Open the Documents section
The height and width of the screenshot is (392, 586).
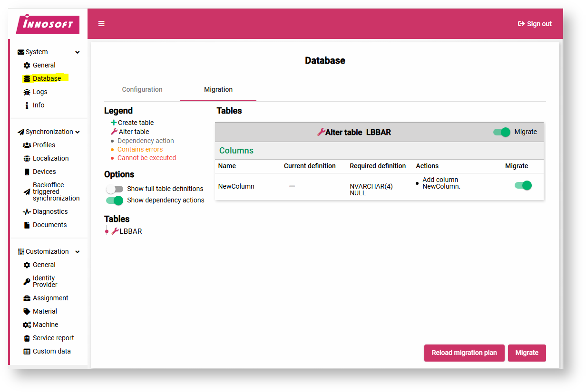coord(46,225)
